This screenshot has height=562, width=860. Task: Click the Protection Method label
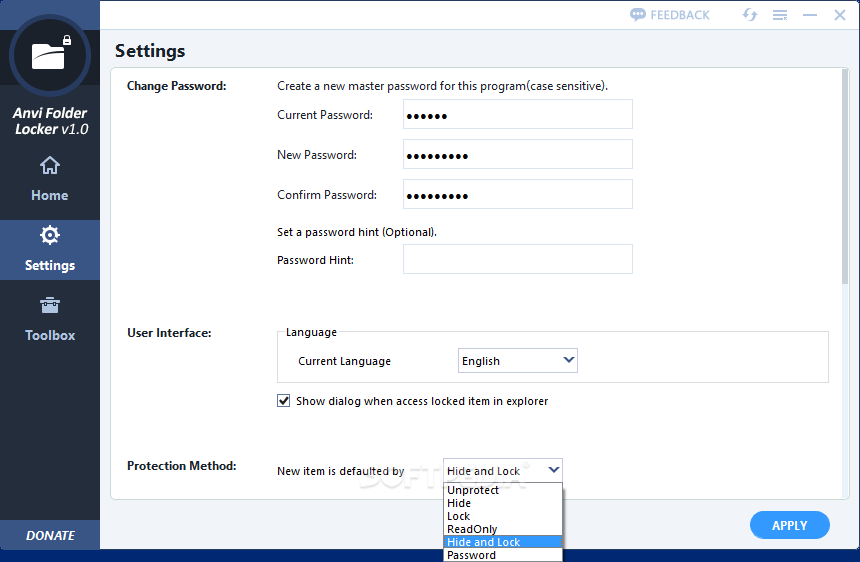pos(182,466)
